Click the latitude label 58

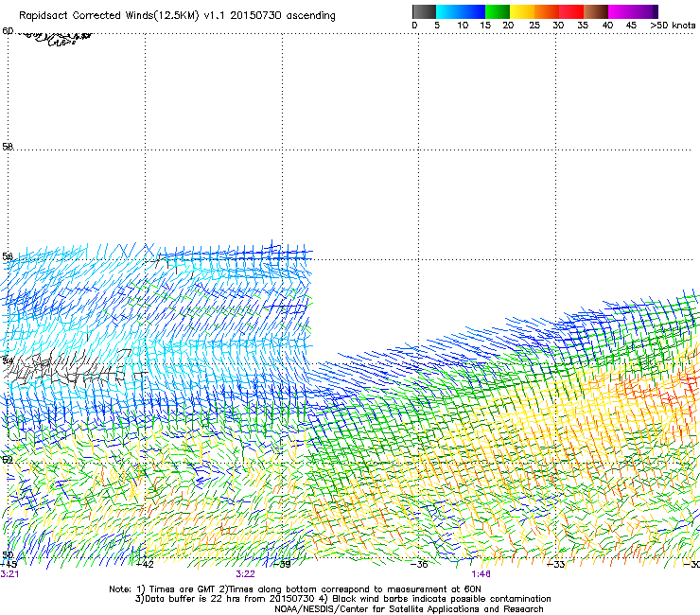tap(8, 146)
